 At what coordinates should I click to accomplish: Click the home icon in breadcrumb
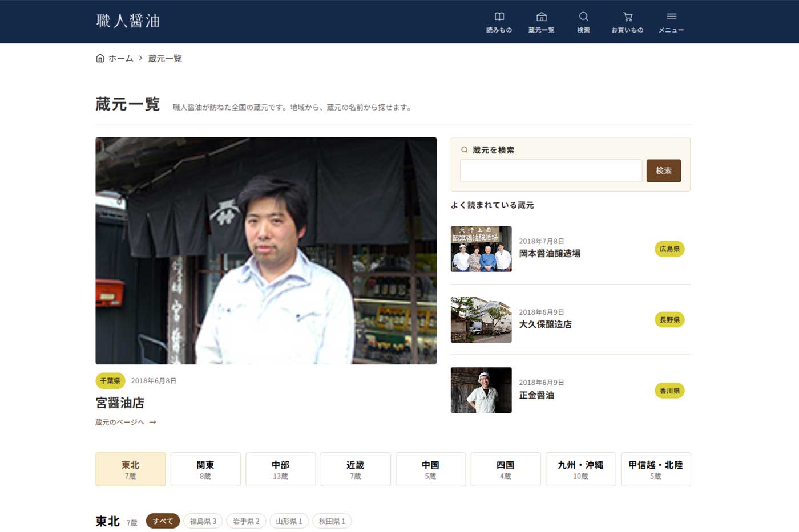(100, 58)
